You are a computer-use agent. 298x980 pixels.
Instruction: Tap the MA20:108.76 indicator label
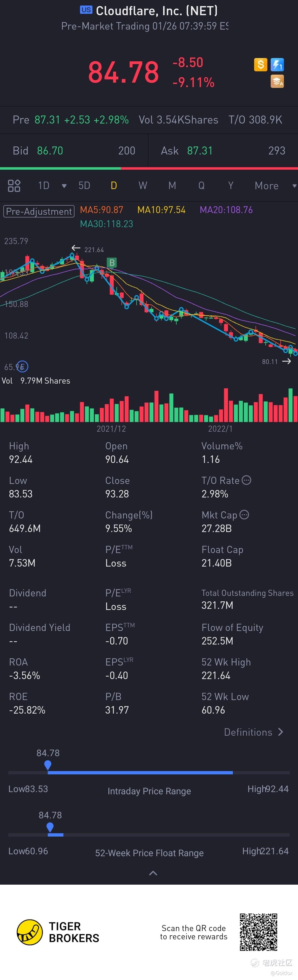[226, 210]
